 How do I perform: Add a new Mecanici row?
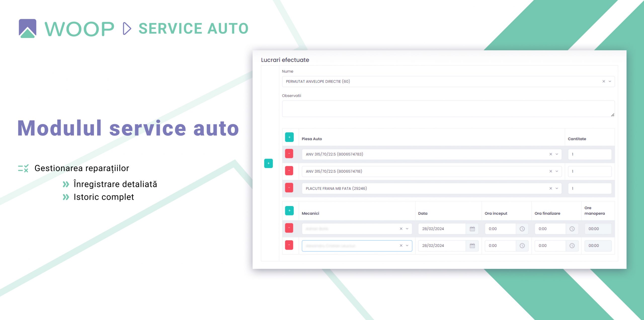pos(289,211)
